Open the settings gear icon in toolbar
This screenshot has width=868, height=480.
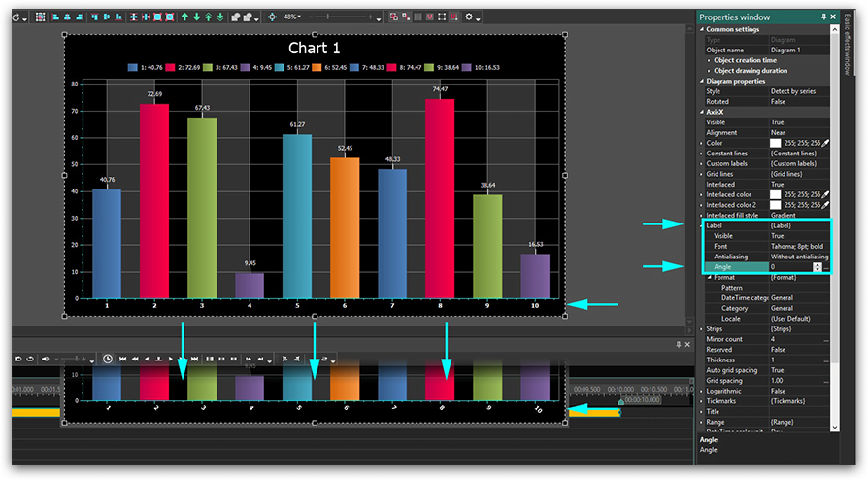coord(470,17)
